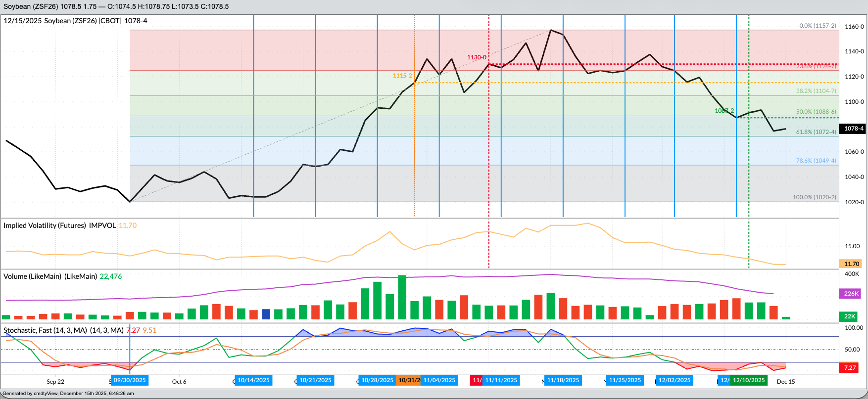868x399 pixels.
Task: Click the Implied Volatility (Futures) IMPVOL label
Action: (59, 225)
